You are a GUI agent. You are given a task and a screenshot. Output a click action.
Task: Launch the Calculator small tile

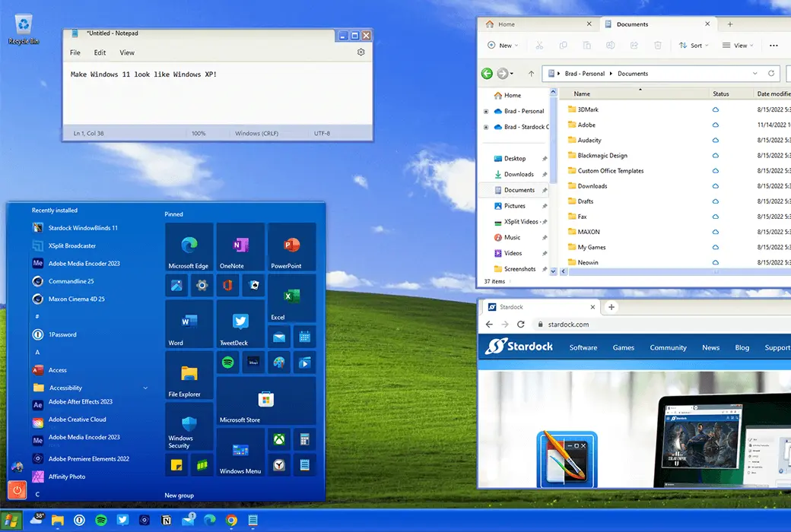coord(305,439)
